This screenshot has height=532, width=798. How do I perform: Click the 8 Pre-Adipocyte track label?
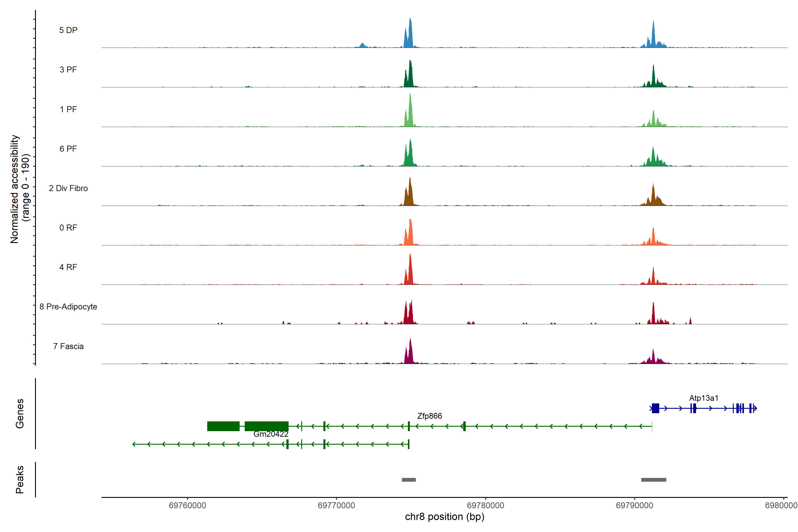(68, 307)
